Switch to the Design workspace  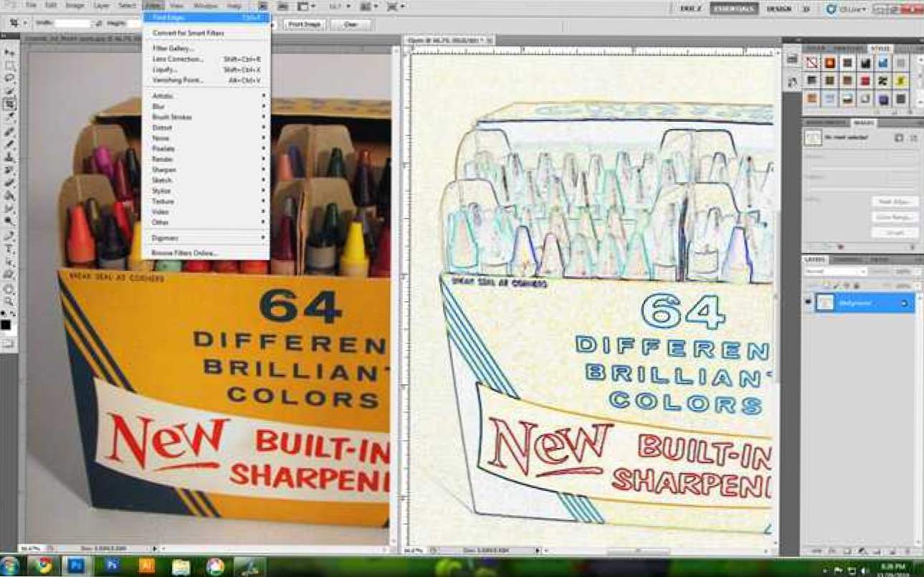tap(778, 9)
